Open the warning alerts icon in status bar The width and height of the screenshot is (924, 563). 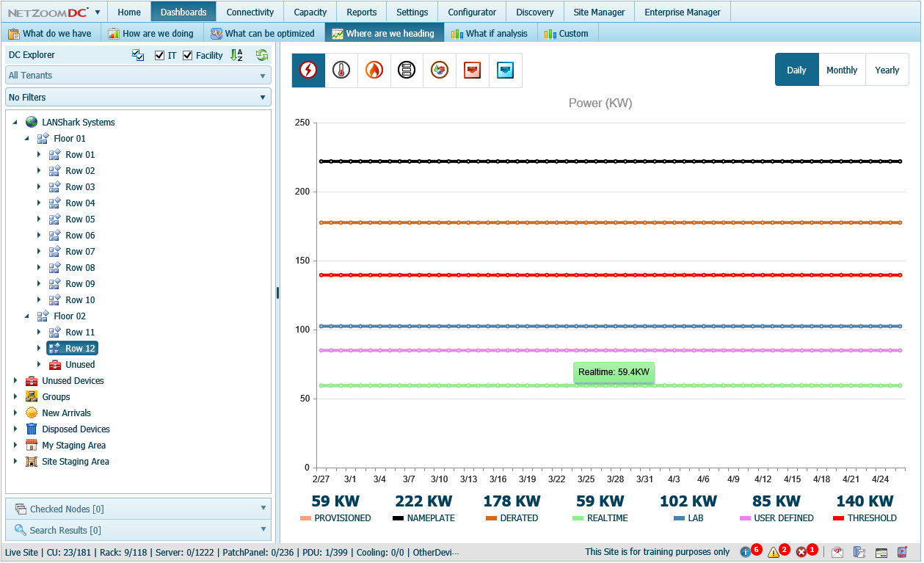pyautogui.click(x=774, y=552)
